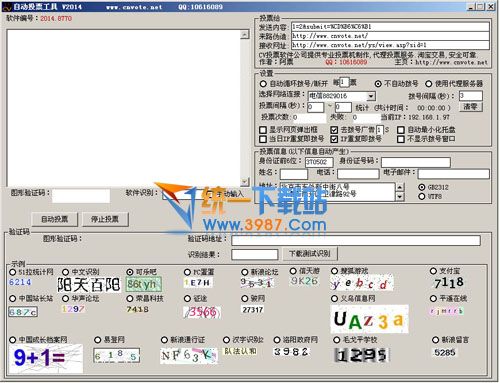Select 中国成长档案网 sample radio button
The image size is (500, 383).
click(13, 340)
